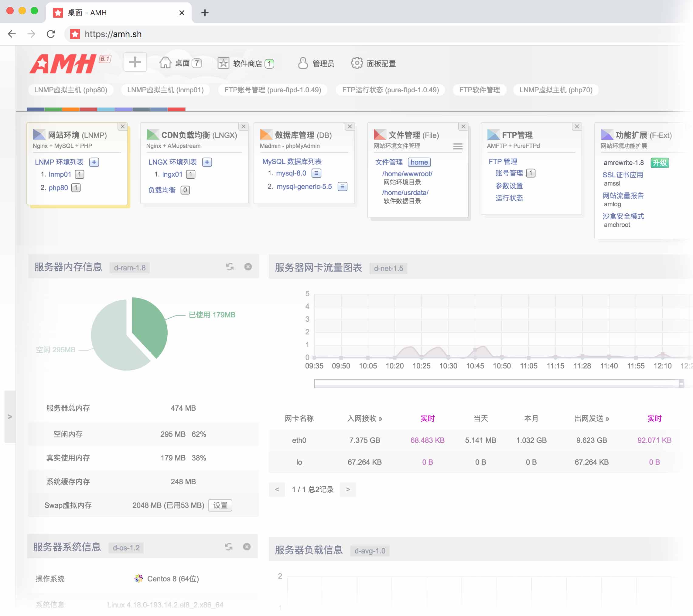Close the 服务器系统信息 panel
693x616 pixels.
pos(247,546)
